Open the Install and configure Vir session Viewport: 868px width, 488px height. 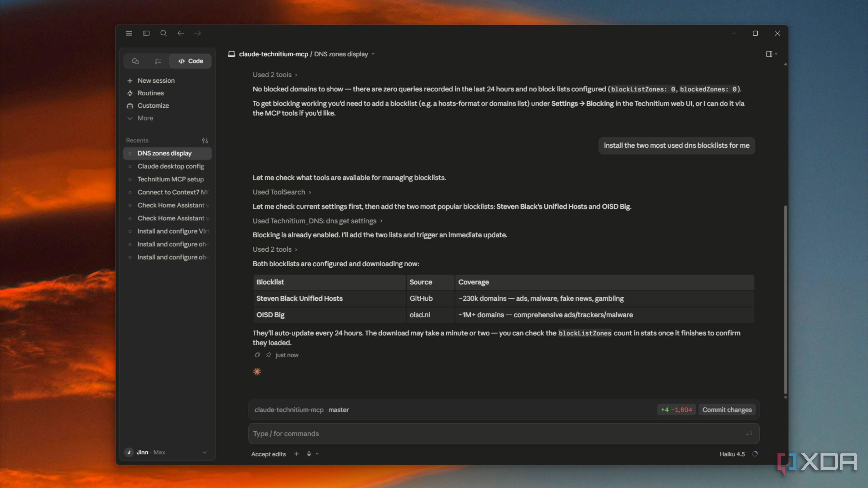pos(167,231)
